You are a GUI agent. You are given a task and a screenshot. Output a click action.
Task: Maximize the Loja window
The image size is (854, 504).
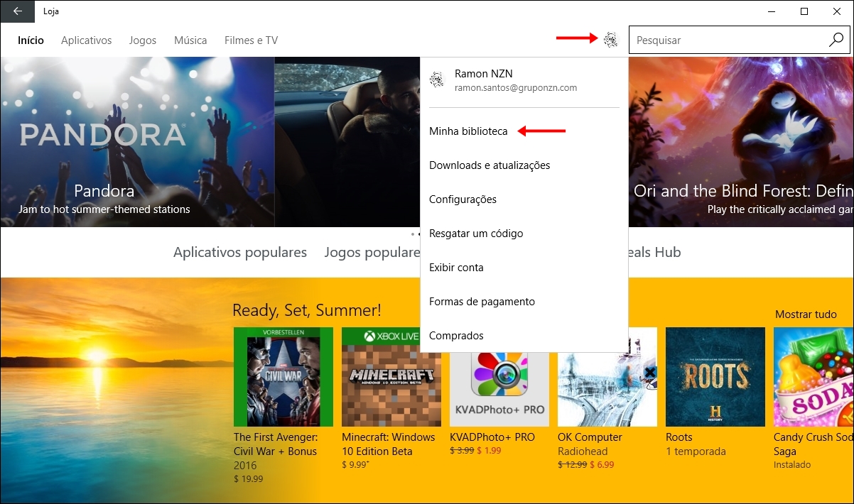(x=804, y=11)
